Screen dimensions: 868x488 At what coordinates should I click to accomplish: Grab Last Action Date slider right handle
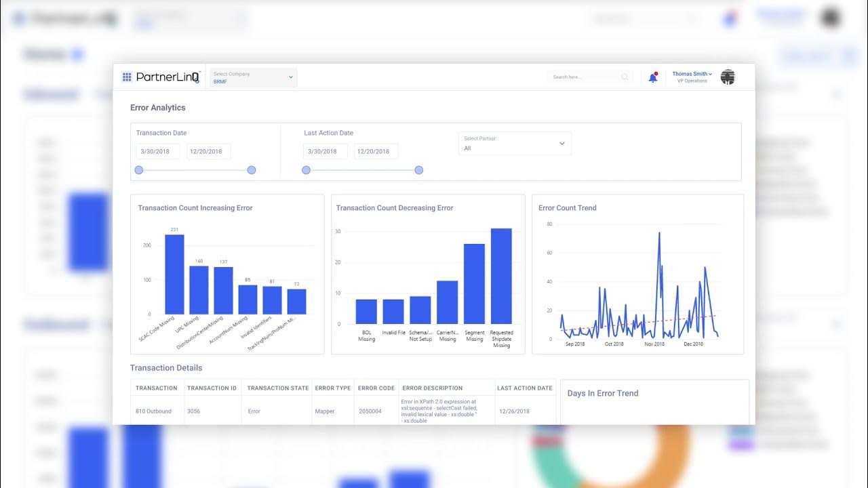pyautogui.click(x=419, y=170)
